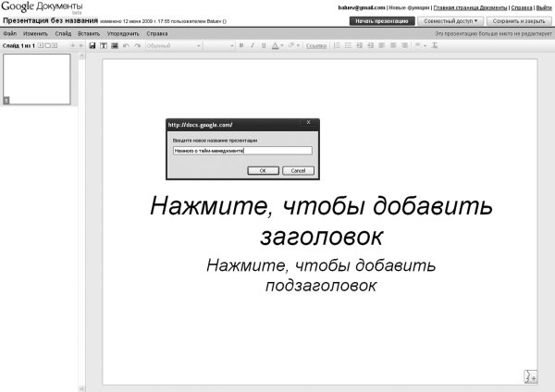Insert an image using toolbar icon
Image resolution: width=555 pixels, height=392 pixels.
pyautogui.click(x=115, y=45)
